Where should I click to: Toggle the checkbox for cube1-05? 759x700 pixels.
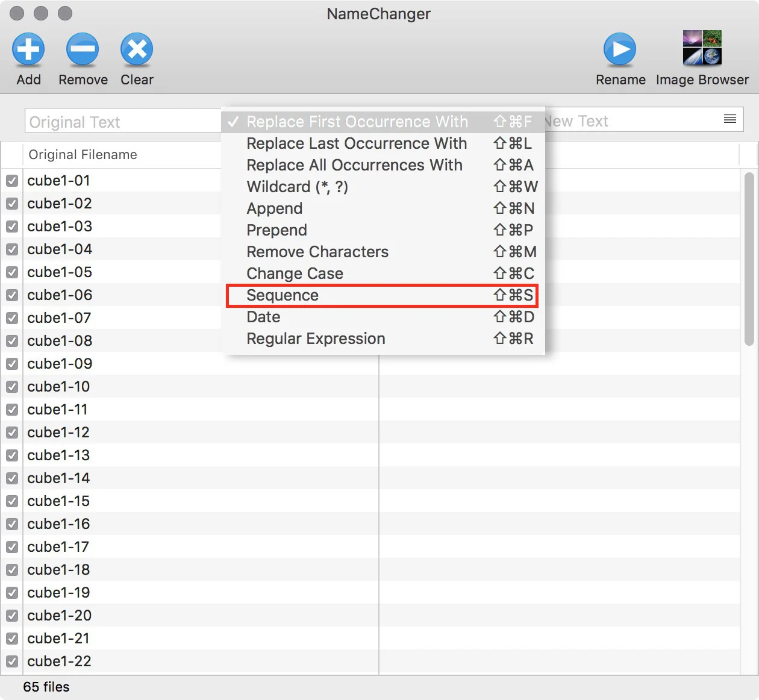click(12, 272)
